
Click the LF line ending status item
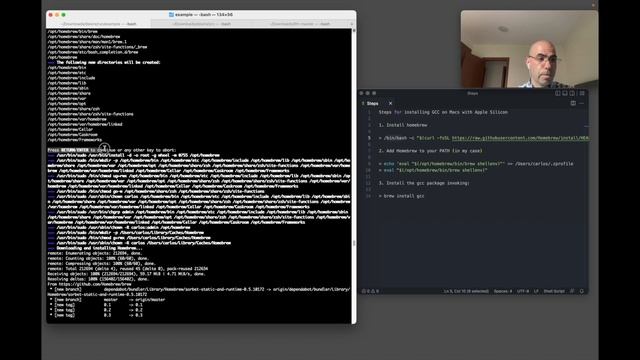[x=536, y=291]
